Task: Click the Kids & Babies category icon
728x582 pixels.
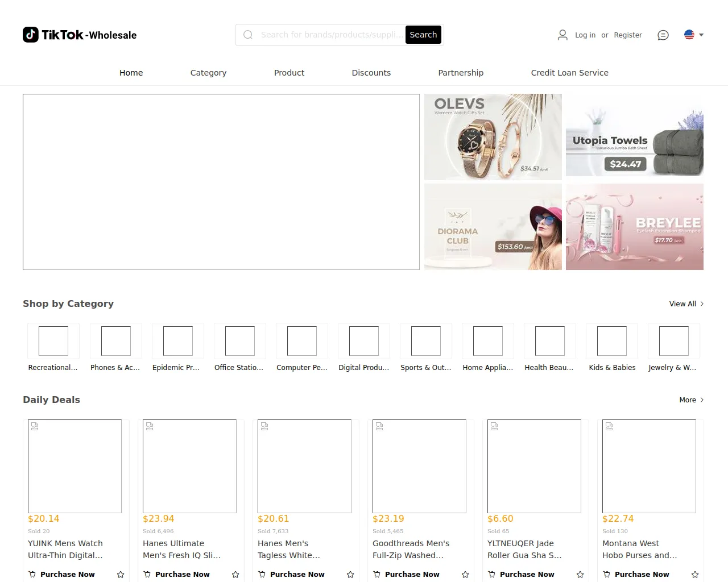Action: [612, 341]
